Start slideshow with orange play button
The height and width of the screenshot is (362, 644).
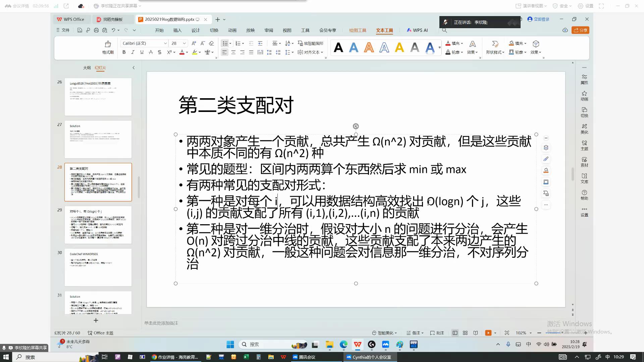pos(488,333)
